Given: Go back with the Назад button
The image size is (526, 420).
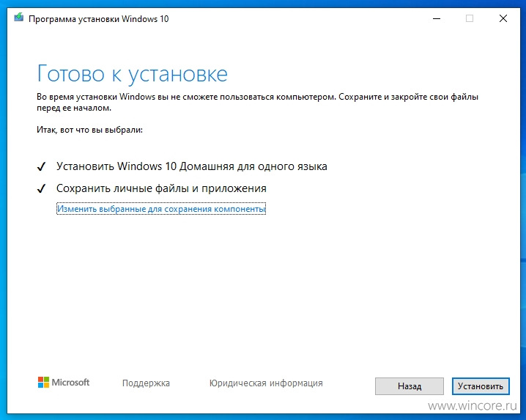Looking at the screenshot, I should 410,386.
